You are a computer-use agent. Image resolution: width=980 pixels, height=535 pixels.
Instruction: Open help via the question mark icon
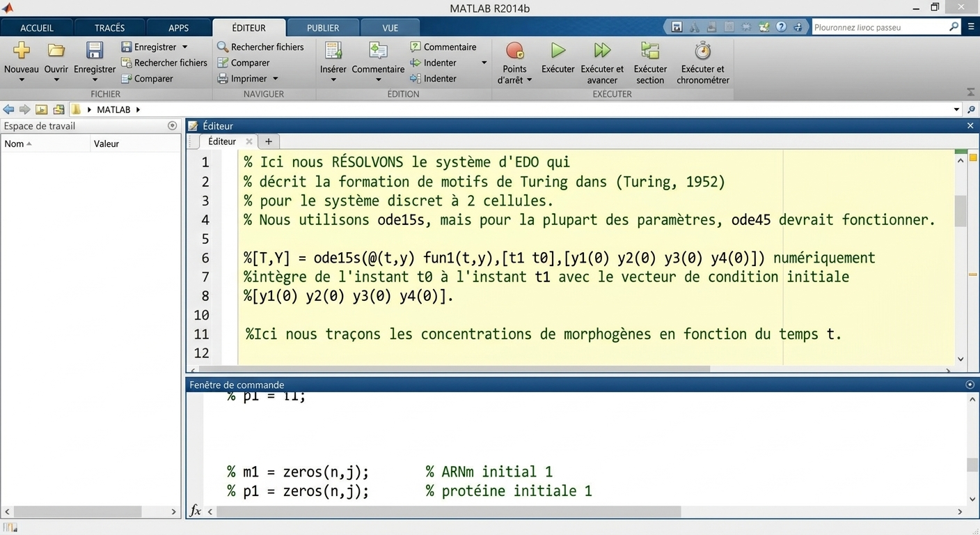781,27
